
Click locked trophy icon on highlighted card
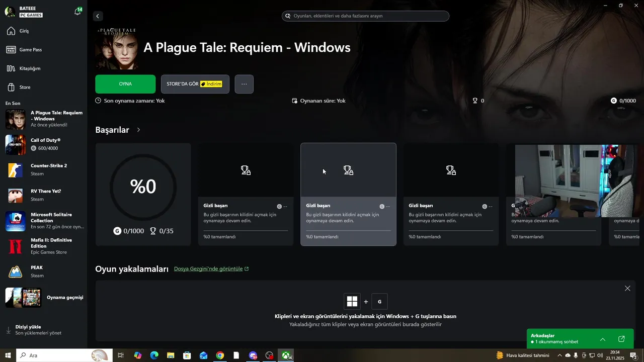[348, 170]
